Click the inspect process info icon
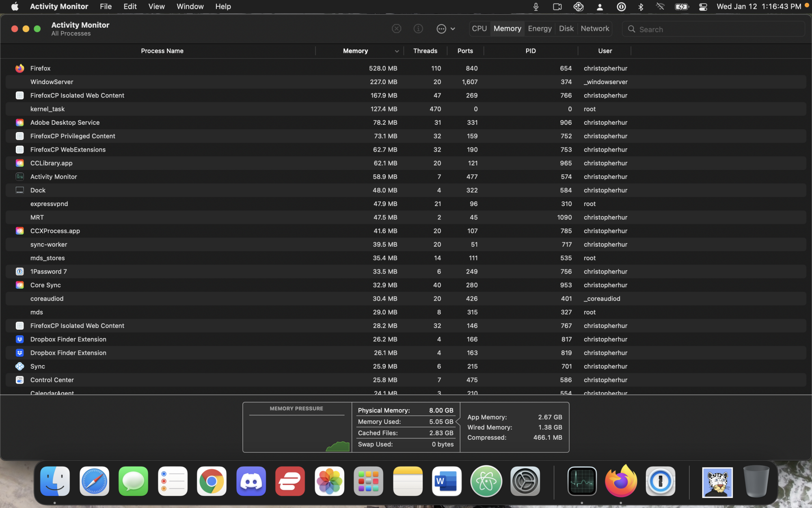 click(418, 29)
